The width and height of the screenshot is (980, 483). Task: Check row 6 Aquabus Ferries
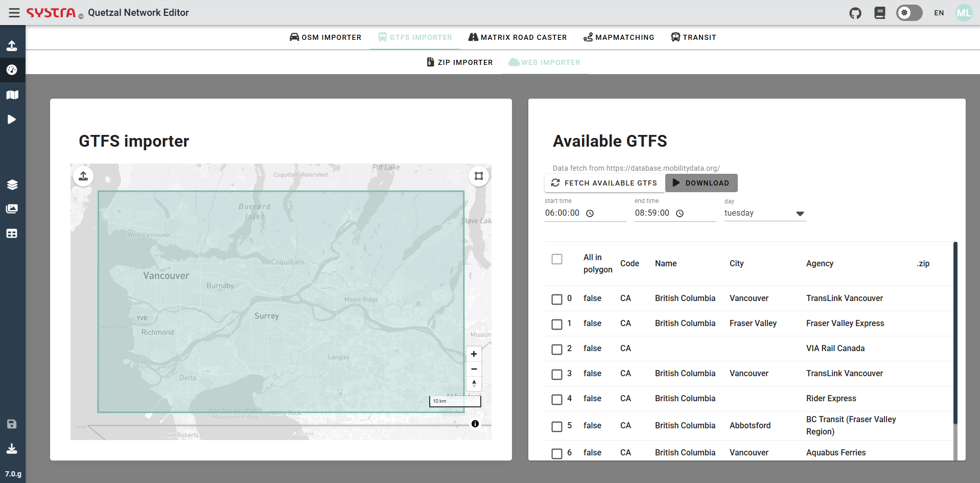pyautogui.click(x=557, y=453)
